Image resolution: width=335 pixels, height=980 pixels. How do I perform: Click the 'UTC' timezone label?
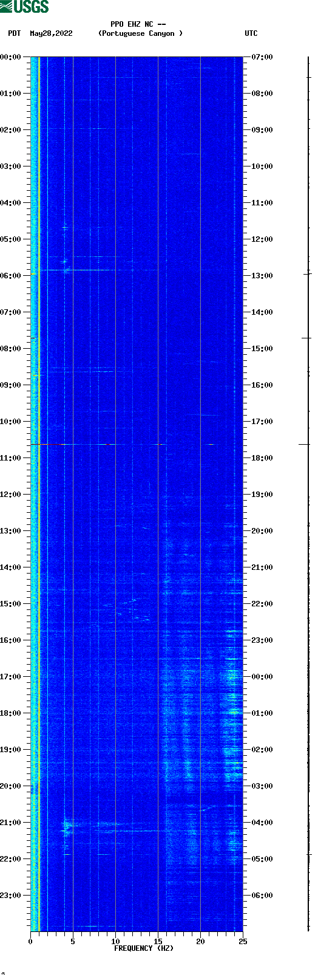pos(251,33)
